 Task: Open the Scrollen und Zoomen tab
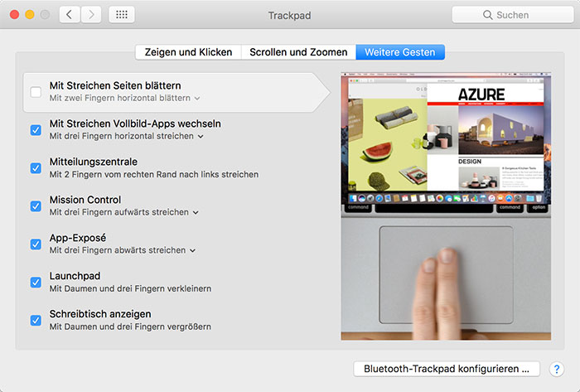coord(298,52)
